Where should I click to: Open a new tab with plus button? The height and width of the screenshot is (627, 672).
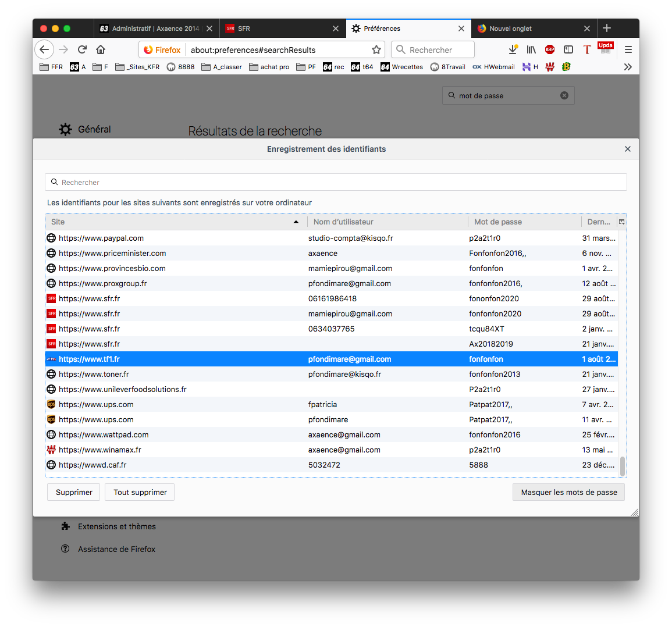[607, 28]
